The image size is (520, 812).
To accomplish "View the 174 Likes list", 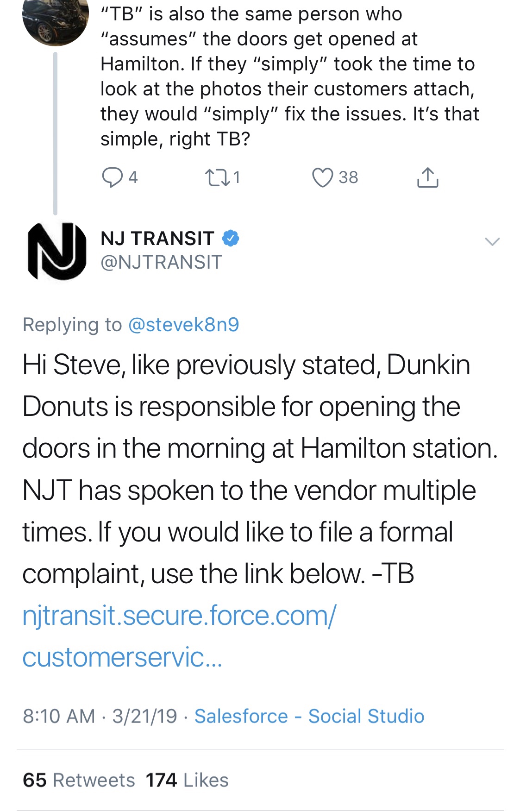I will 187,780.
